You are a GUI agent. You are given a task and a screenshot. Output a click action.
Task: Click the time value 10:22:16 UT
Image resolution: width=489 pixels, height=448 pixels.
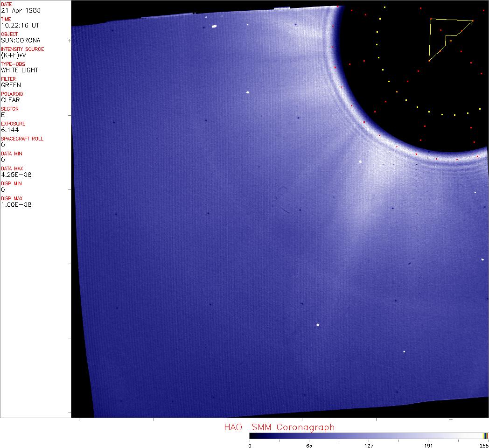(20, 25)
